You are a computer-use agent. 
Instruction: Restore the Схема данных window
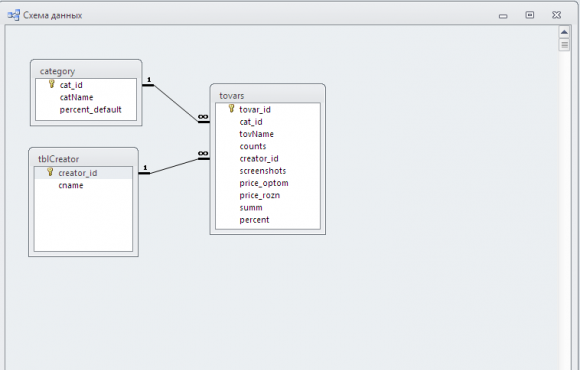point(530,15)
